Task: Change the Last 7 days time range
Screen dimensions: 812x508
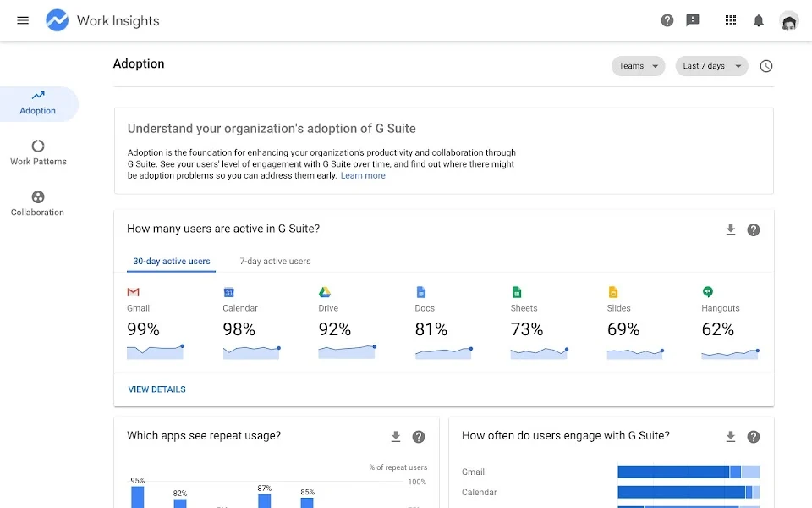Action: 710,66
